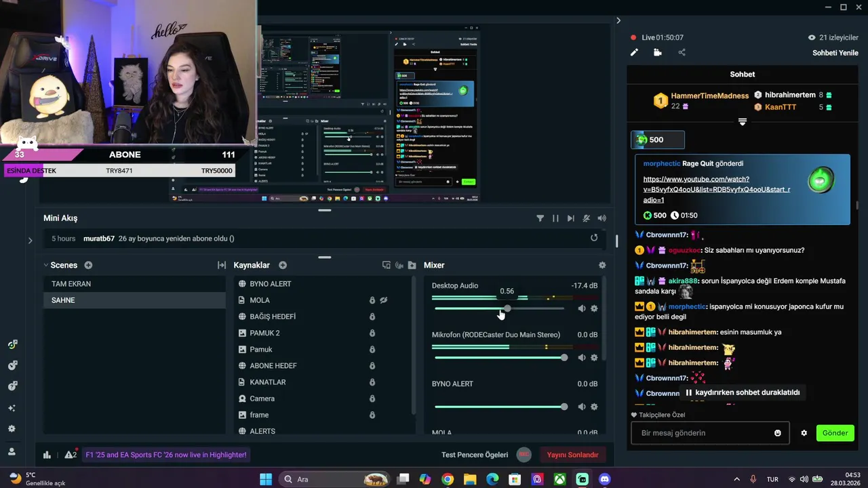Toggle lock on BAĞIŞ HEDEFİ source
This screenshot has height=488, width=868.
pyautogui.click(x=372, y=317)
